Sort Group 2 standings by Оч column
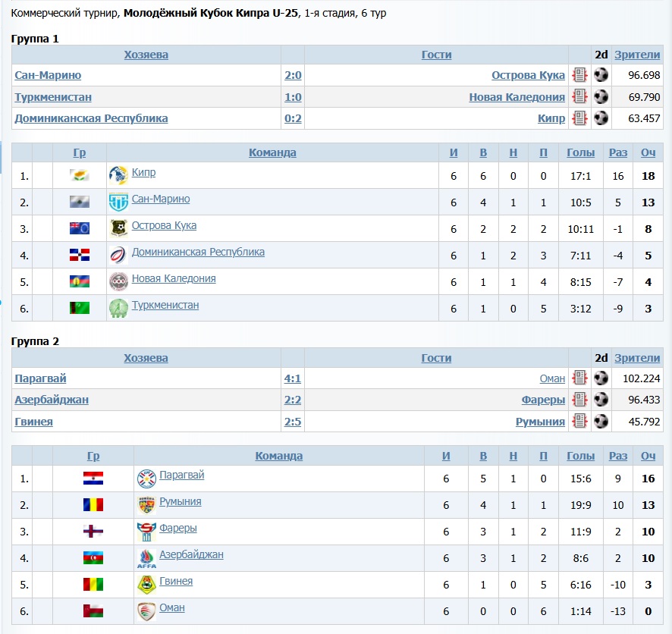Image resolution: width=672 pixels, height=634 pixels. click(x=648, y=456)
